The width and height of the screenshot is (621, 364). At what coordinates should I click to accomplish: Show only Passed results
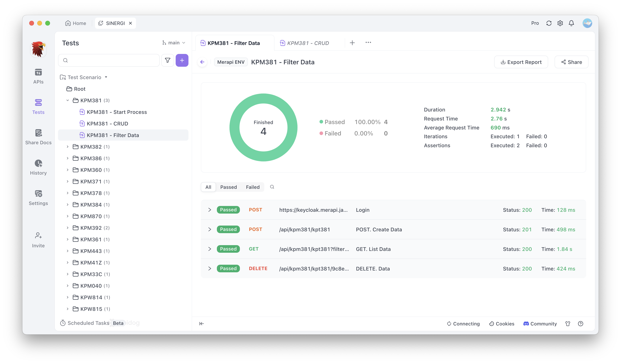coord(228,187)
